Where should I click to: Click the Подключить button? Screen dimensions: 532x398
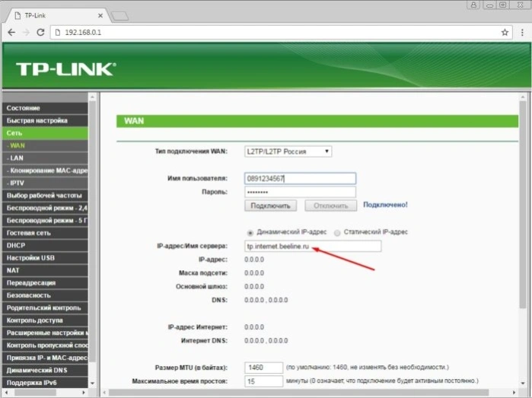(270, 205)
